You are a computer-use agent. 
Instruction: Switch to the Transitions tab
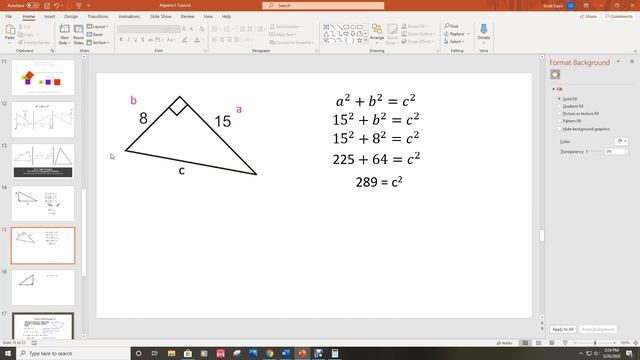tap(98, 16)
